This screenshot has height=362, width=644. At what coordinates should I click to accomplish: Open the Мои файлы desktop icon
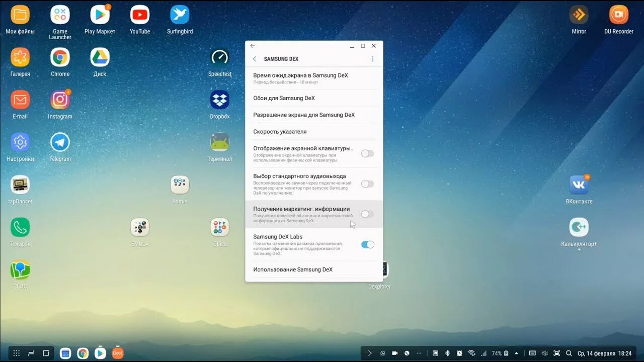pos(20,15)
